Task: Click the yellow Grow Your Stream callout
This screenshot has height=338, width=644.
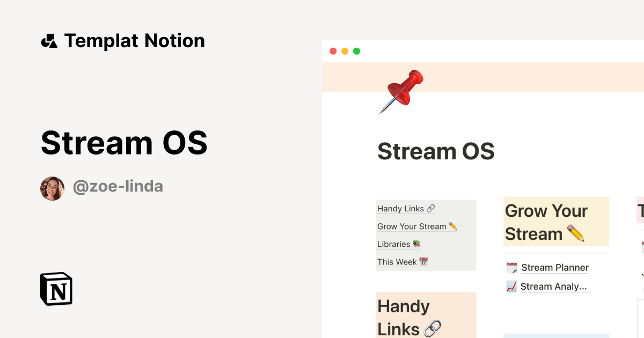Action: pos(556,222)
